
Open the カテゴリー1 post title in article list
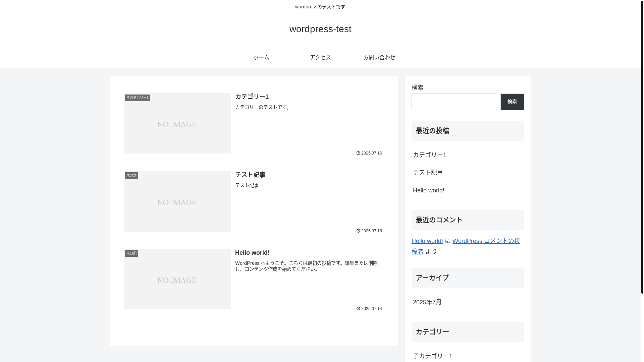pos(252,97)
